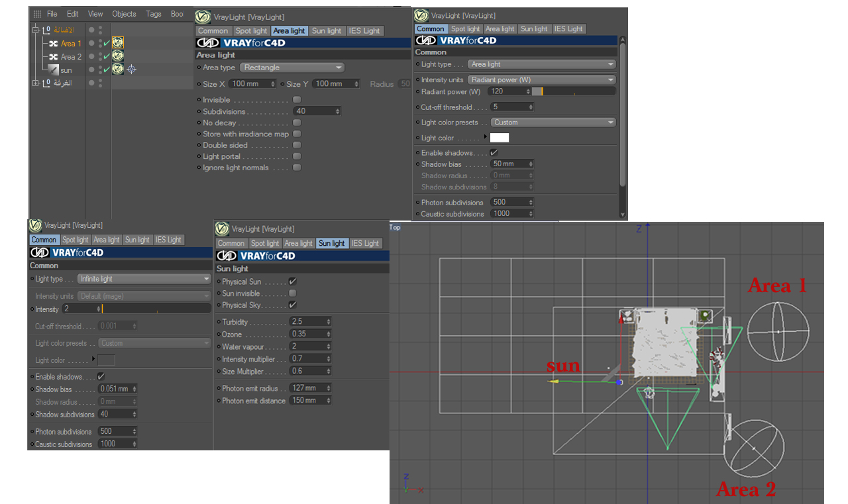Open Sun light tab in Infinite light panel

click(x=138, y=240)
